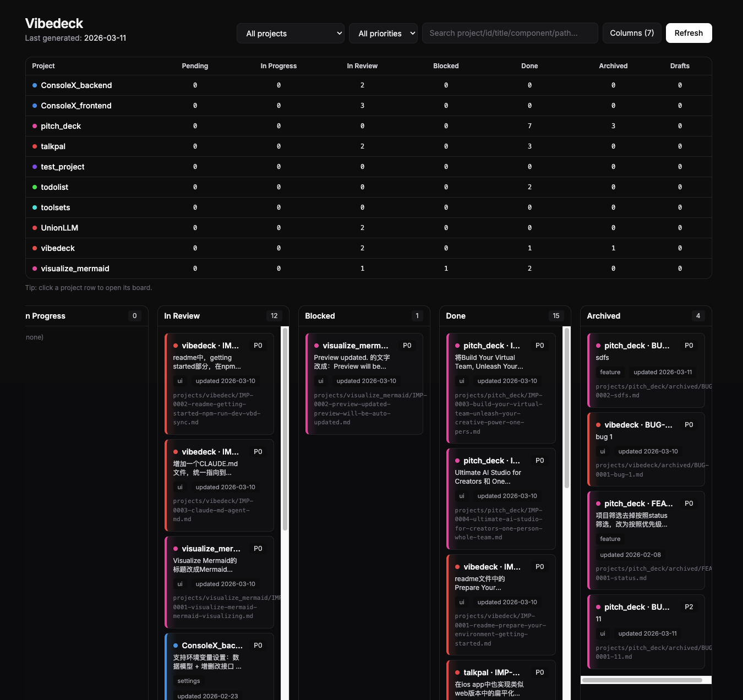This screenshot has height=700, width=743.
Task: Open the All priorities dropdown
Action: coord(383,33)
